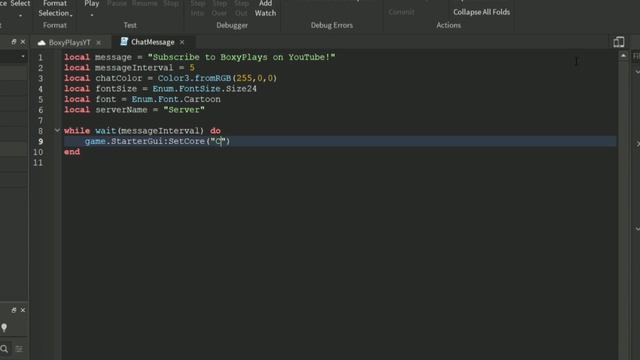Click the Format Selection button
The height and width of the screenshot is (360, 640).
pyautogui.click(x=55, y=8)
